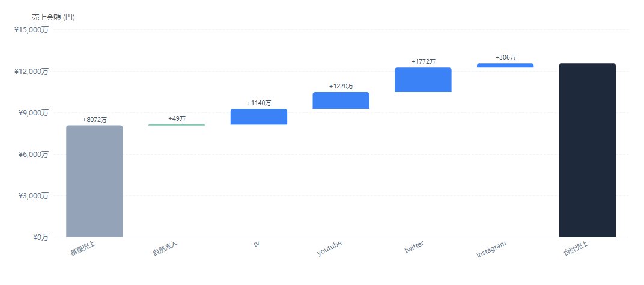Click the +1772万 value label

423,62
